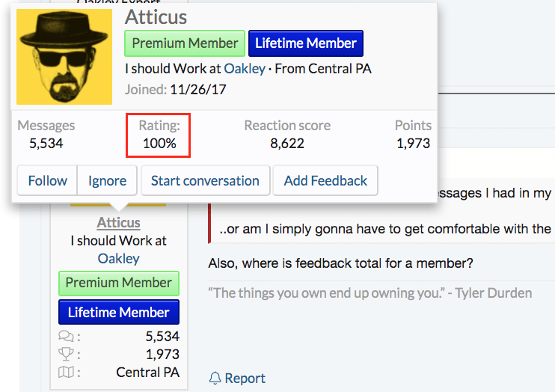This screenshot has width=555, height=392.
Task: Click the Reaction score 8,622 value
Action: (287, 143)
